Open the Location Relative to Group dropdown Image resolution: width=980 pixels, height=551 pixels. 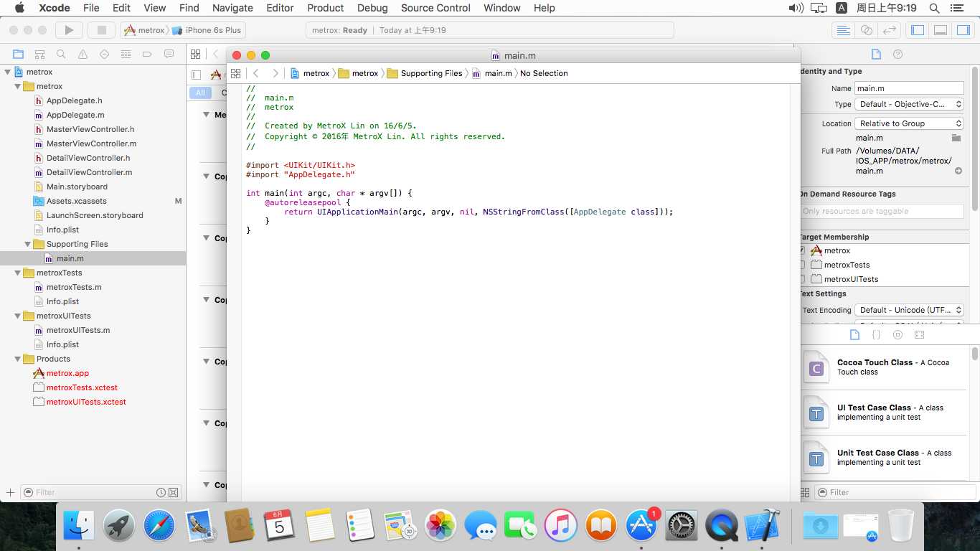click(x=909, y=123)
